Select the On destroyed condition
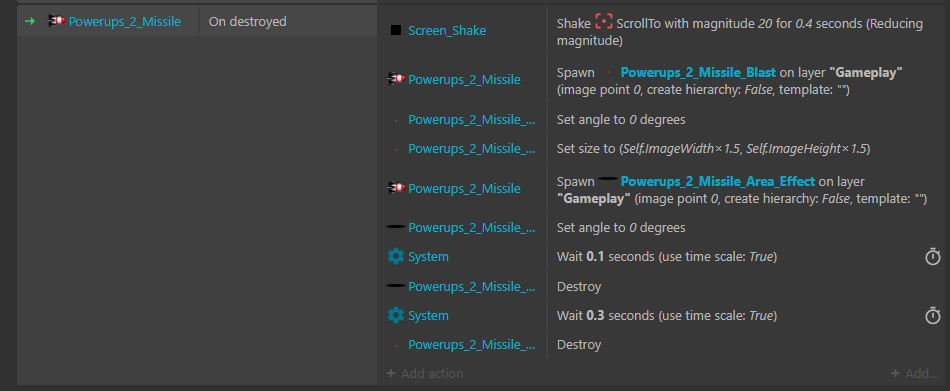 pos(247,22)
